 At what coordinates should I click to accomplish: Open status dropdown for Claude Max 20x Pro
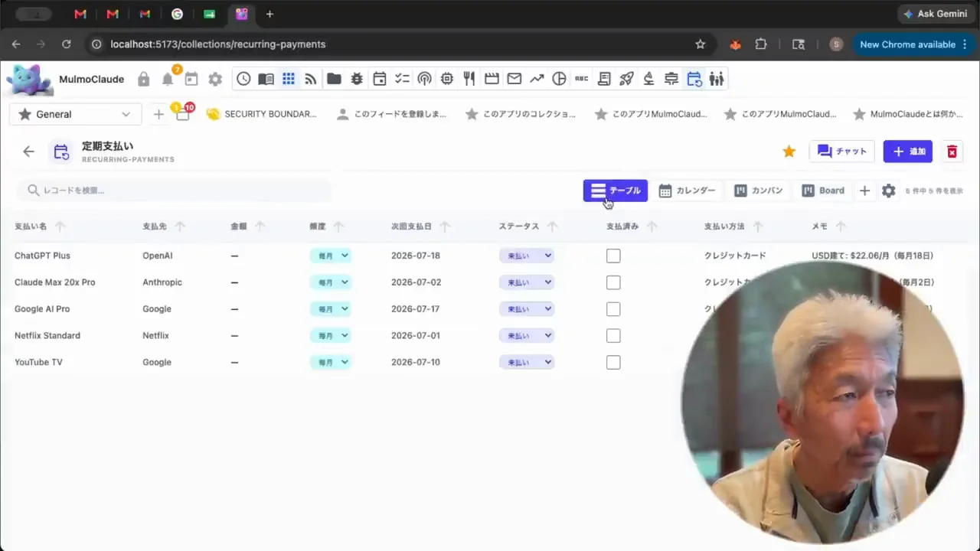(x=526, y=282)
